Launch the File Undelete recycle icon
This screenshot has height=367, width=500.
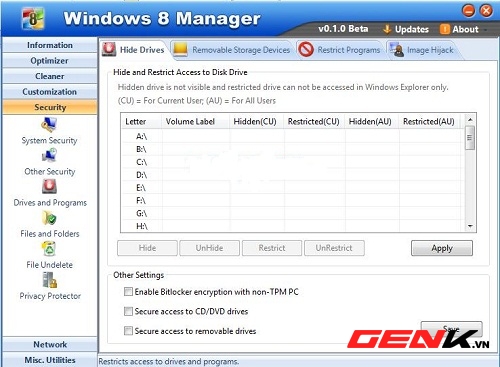[49, 249]
